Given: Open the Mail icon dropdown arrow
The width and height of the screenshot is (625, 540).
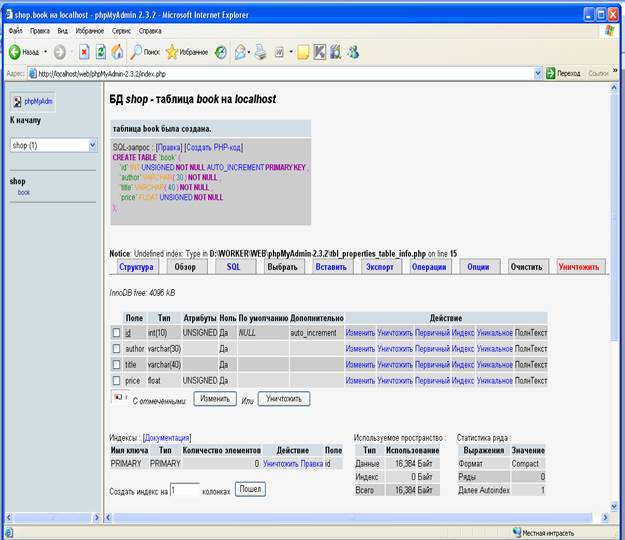Looking at the screenshot, I should (249, 52).
